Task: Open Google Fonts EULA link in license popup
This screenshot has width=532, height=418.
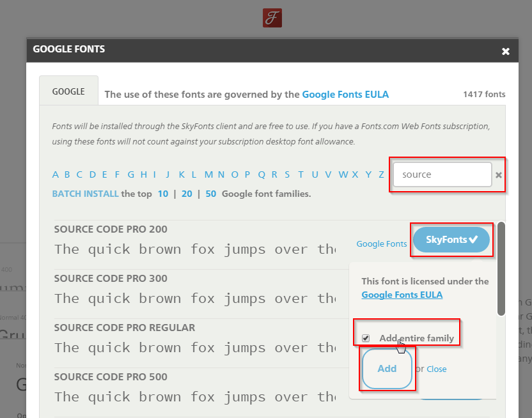Action: point(402,295)
